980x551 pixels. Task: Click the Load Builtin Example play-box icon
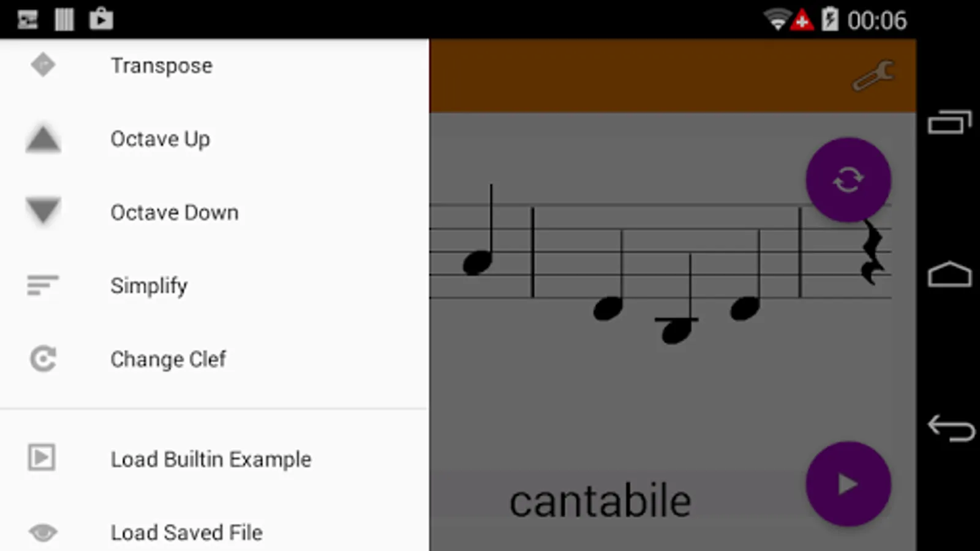point(42,458)
